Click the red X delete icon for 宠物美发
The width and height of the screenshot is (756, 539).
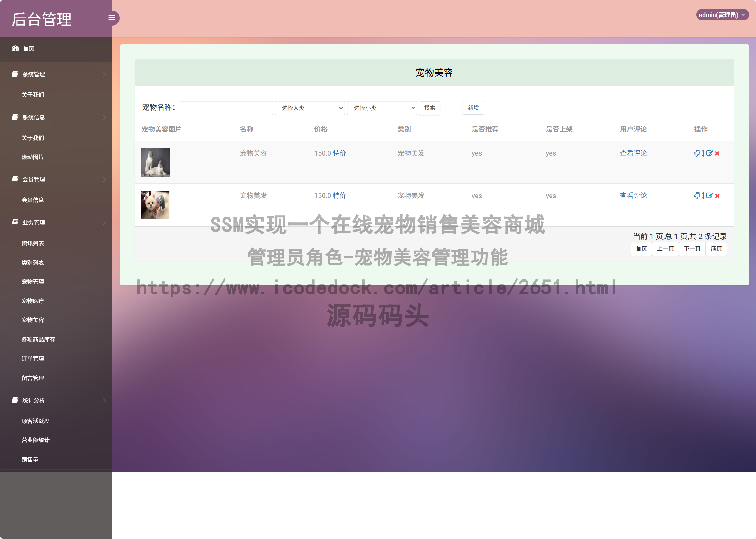(717, 196)
